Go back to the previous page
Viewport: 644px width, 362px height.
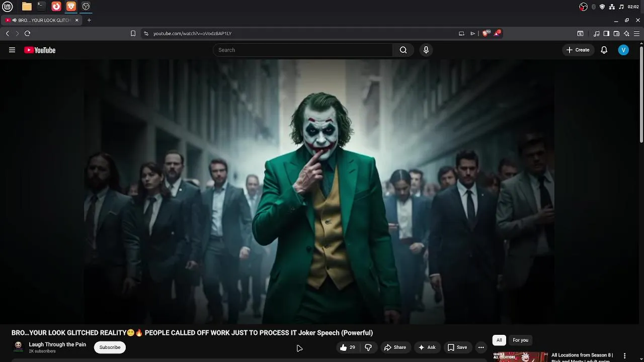coord(8,33)
